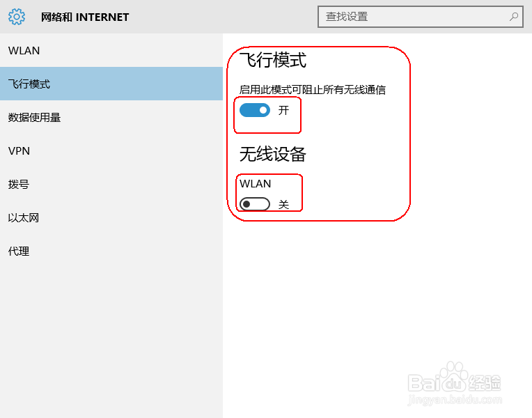
Task: Open the WLAN sidebar section
Action: pyautogui.click(x=111, y=50)
